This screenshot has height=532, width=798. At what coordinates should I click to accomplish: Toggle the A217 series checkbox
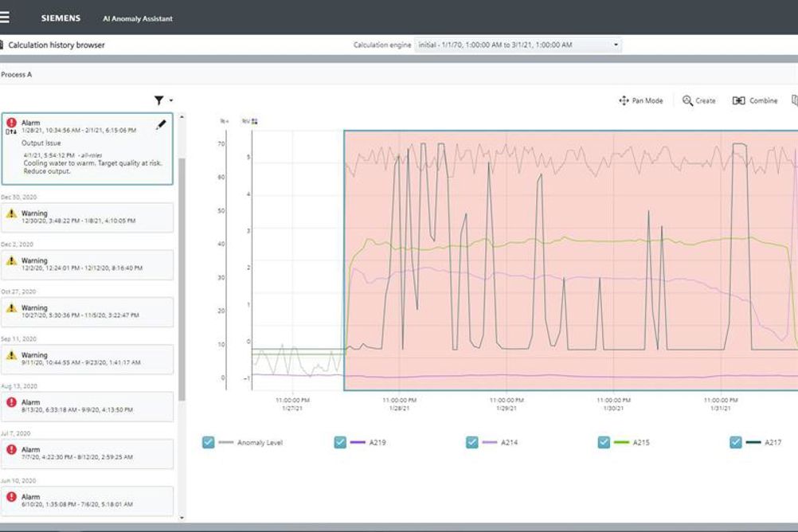click(x=735, y=442)
